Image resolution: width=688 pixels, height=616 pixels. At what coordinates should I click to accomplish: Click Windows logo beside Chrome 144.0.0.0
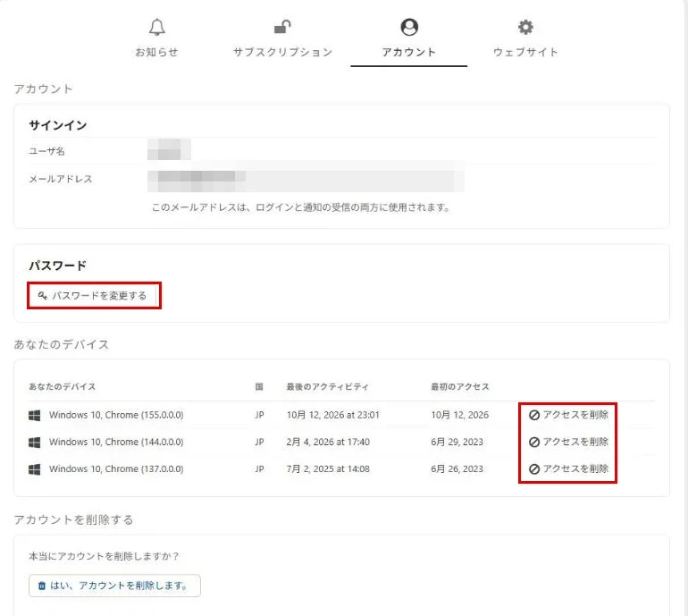click(x=34, y=443)
